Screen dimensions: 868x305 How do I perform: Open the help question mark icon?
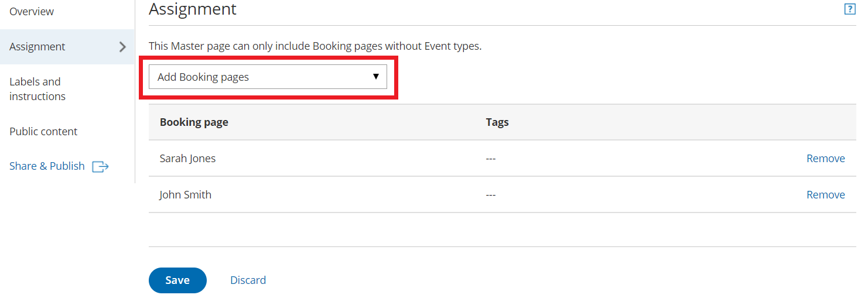850,9
